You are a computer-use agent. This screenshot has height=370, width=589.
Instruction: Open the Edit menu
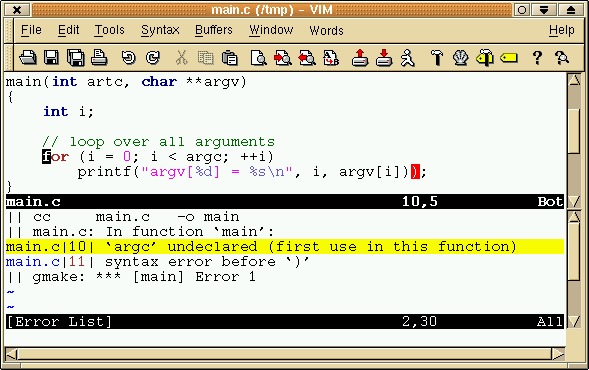68,30
